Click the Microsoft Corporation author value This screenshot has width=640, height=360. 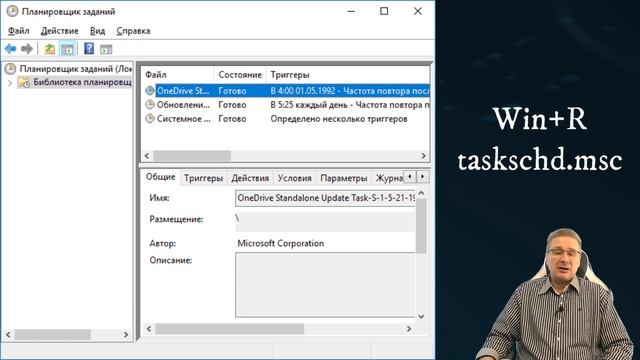[x=281, y=243]
